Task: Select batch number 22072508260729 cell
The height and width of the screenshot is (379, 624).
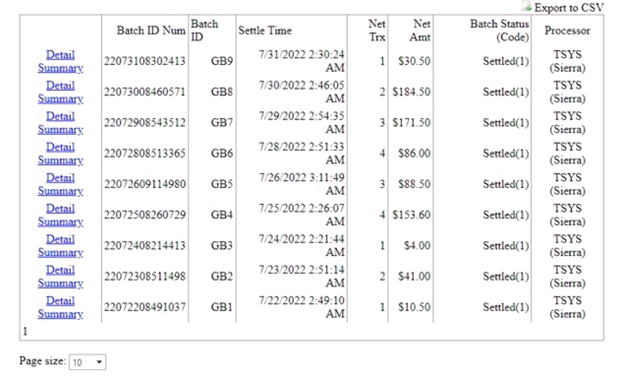Action: tap(145, 215)
